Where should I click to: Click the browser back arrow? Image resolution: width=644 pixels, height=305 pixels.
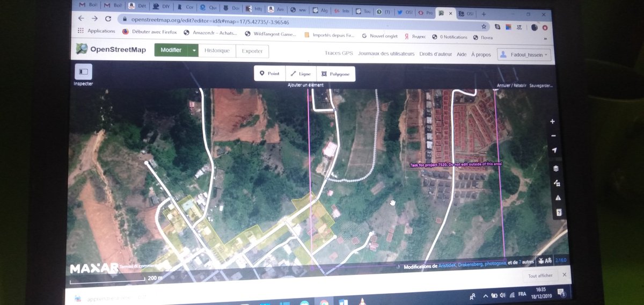pyautogui.click(x=81, y=18)
